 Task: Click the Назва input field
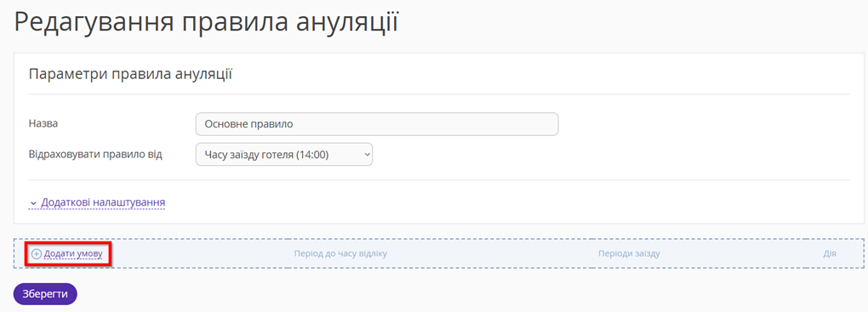[x=377, y=124]
